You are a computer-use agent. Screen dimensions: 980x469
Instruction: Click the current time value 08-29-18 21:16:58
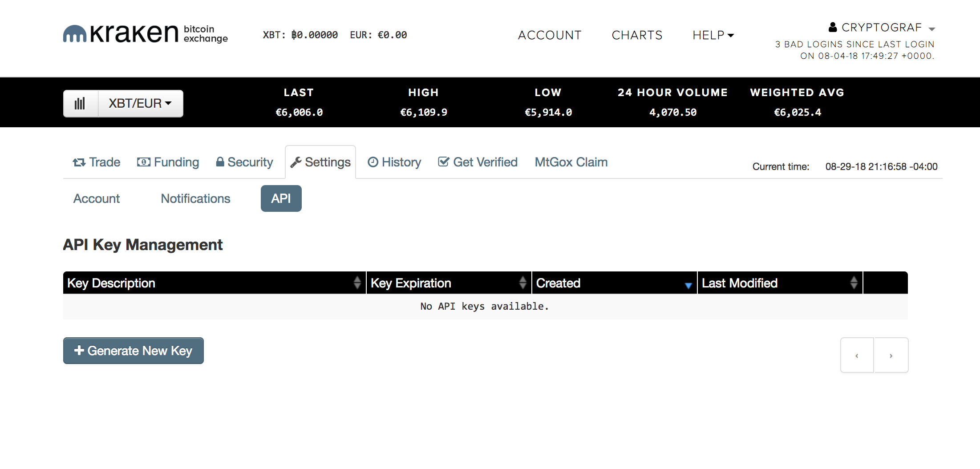[881, 166]
